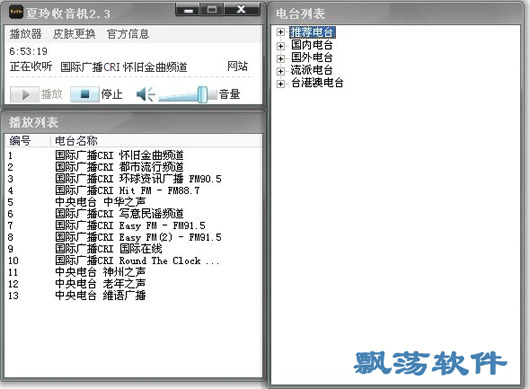The image size is (530, 389).
Task: Minimize the radio window
Action: (189, 10)
